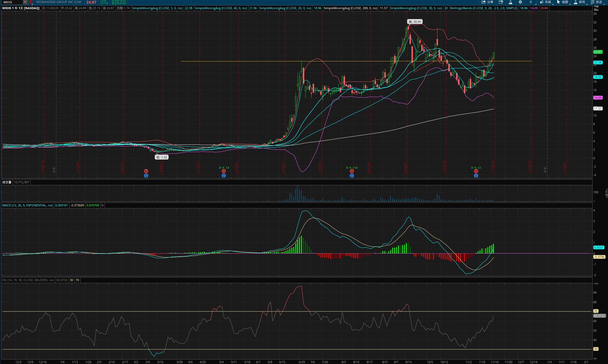
Task: Click WORKHORSE GROUP INC COM company name
Action: click(59, 2)
